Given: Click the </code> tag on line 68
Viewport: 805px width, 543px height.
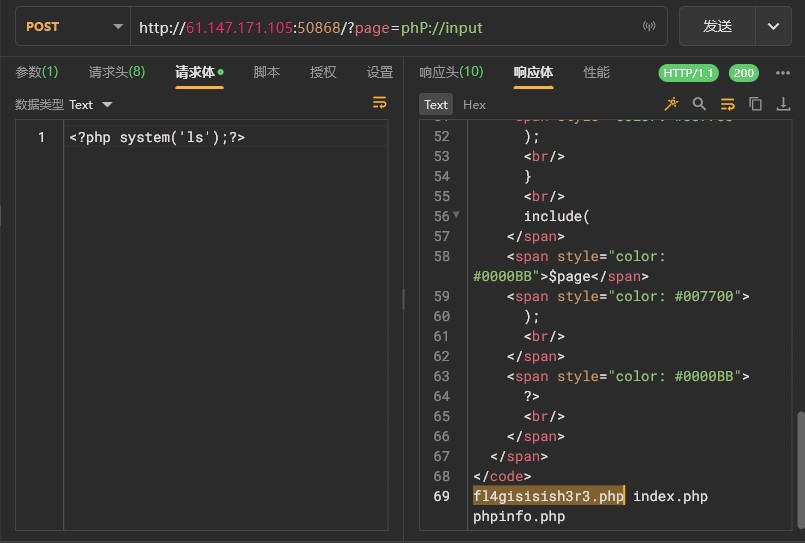Looking at the screenshot, I should 502,476.
